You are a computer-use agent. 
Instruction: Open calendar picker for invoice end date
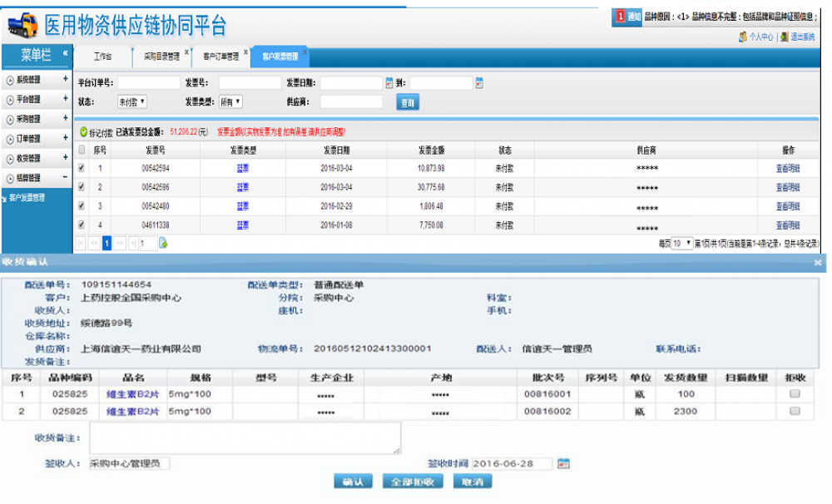click(478, 82)
